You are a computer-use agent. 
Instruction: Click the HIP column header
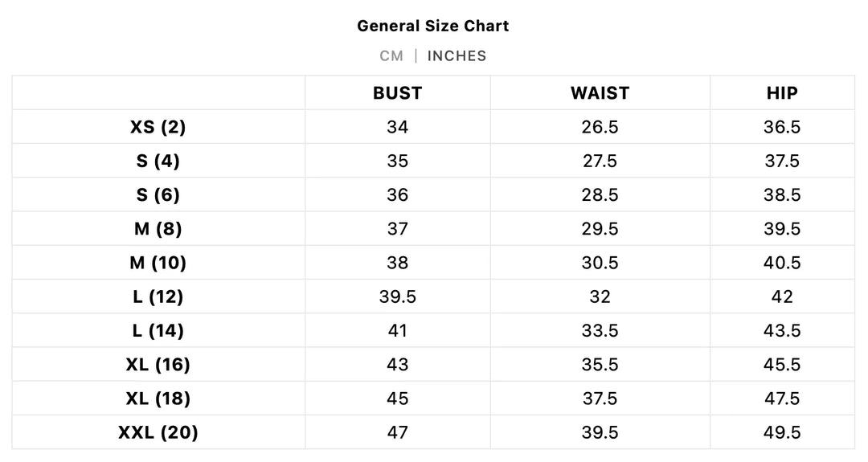(782, 93)
